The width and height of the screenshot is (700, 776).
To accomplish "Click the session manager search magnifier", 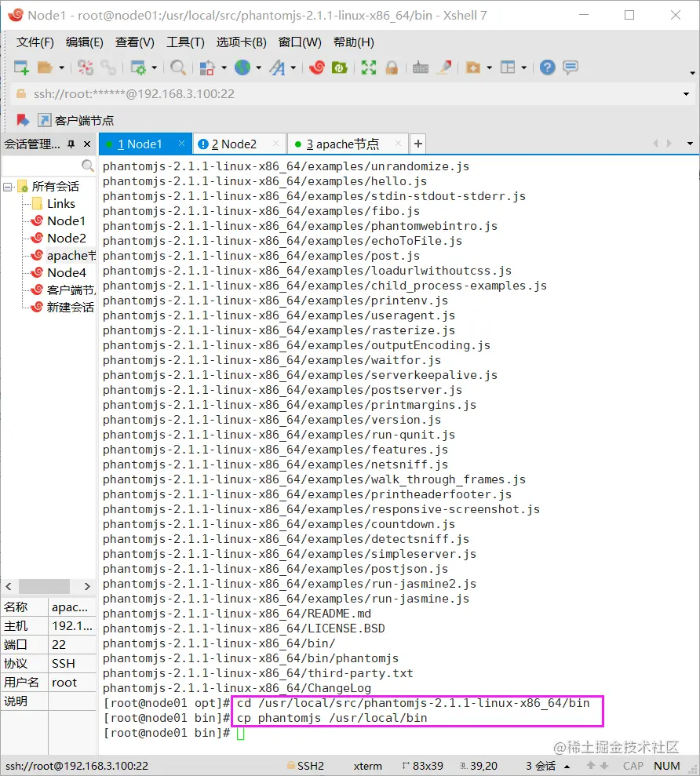I will tap(88, 166).
